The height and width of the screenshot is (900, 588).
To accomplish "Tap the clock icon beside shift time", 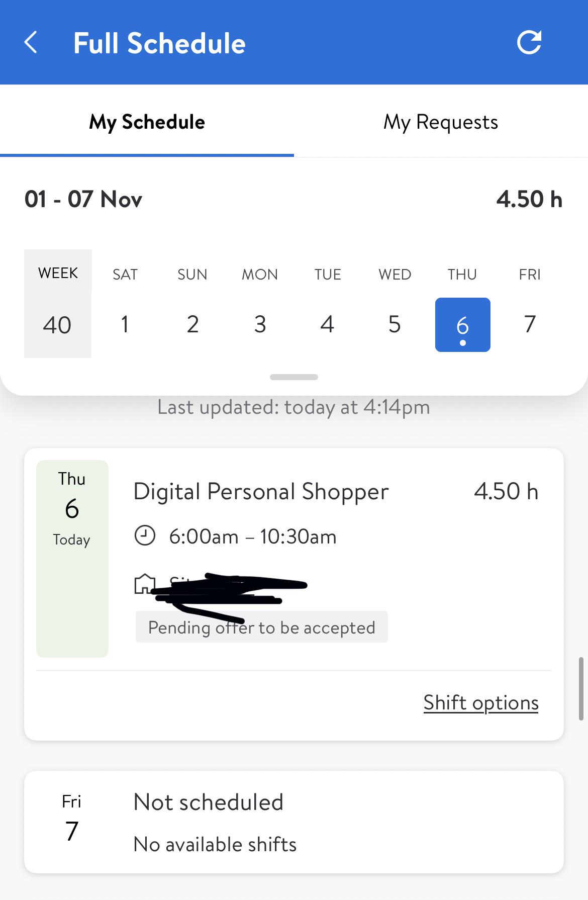I will (x=145, y=535).
